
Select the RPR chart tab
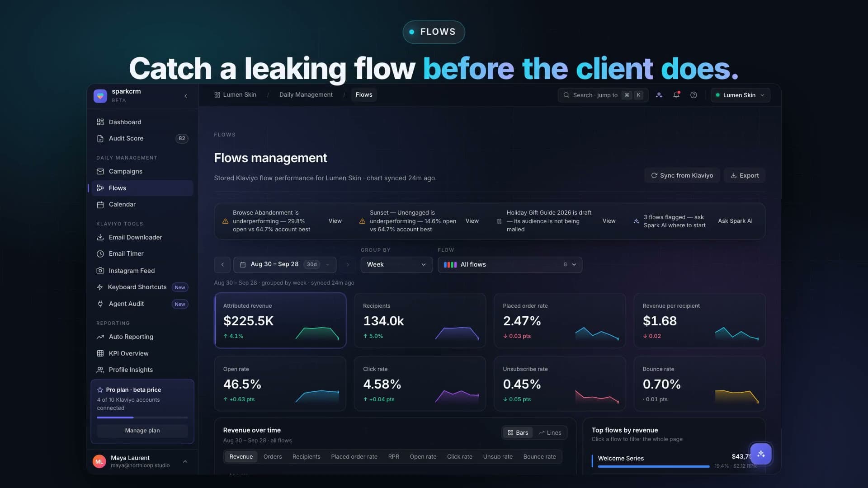(x=394, y=457)
